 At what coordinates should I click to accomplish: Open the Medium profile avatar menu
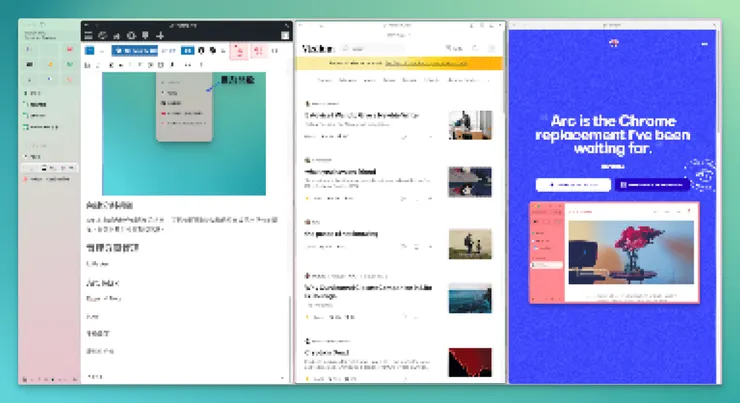coord(491,48)
